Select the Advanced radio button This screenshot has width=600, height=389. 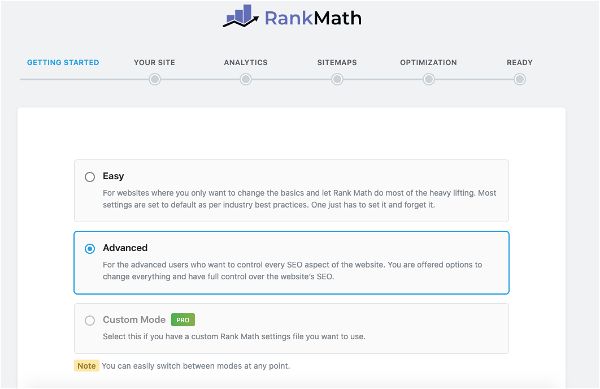click(90, 249)
